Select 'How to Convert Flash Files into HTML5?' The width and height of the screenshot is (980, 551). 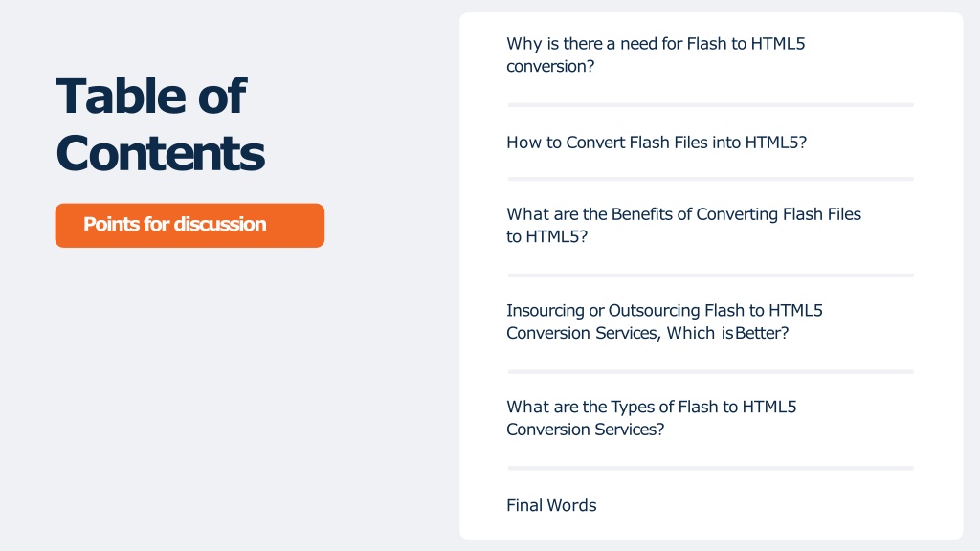(657, 143)
